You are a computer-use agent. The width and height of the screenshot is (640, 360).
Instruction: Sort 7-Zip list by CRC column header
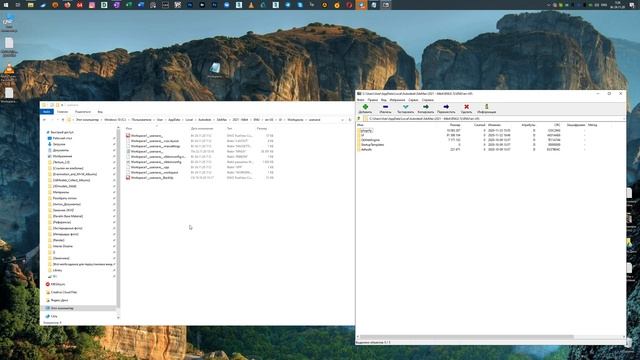coord(557,125)
